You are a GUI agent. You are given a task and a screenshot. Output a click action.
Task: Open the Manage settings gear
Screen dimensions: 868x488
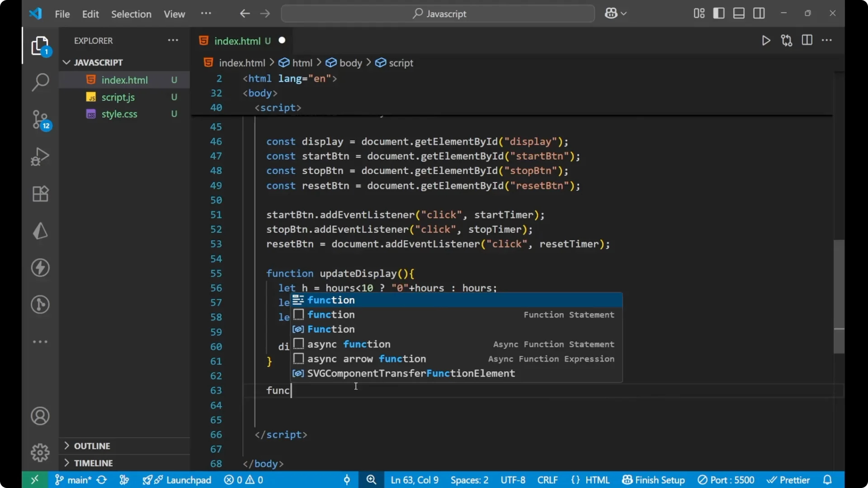(x=40, y=452)
